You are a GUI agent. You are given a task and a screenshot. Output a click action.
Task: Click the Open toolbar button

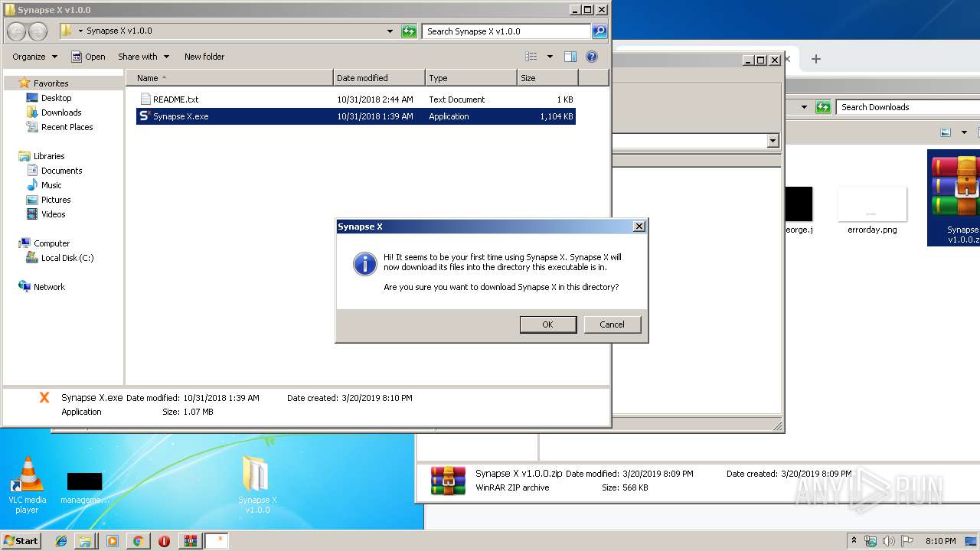coord(88,57)
